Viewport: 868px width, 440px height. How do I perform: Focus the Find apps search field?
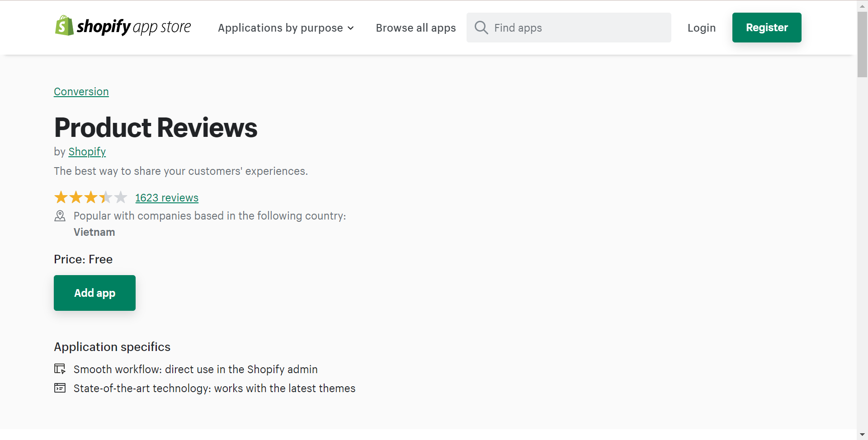click(x=569, y=28)
